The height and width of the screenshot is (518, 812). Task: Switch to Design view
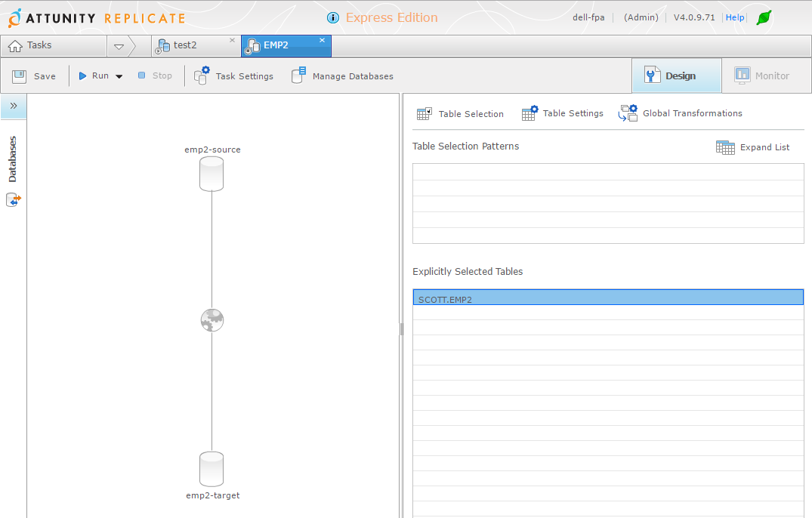pos(676,76)
